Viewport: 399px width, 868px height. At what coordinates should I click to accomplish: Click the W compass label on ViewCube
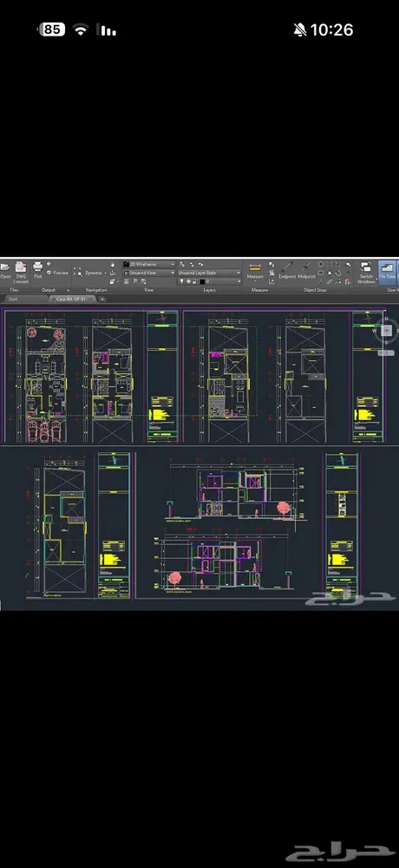(375, 331)
